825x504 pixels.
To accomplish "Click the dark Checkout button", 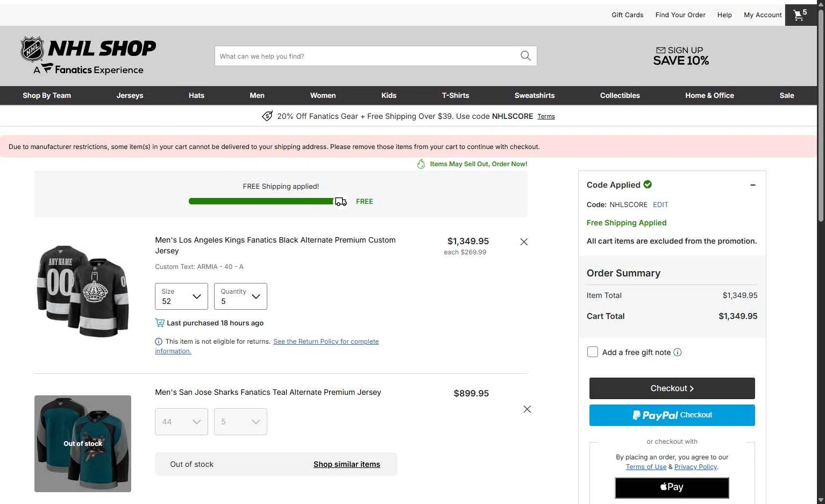I will coord(672,388).
